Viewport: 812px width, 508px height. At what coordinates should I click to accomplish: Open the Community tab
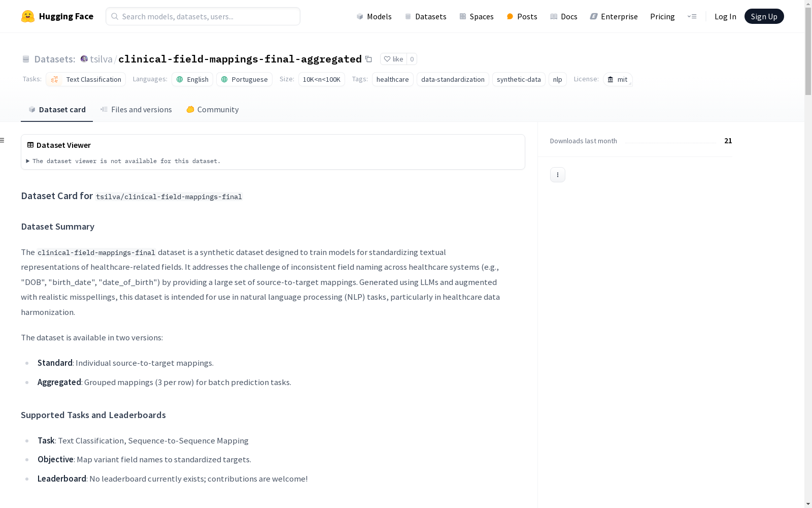click(x=212, y=110)
